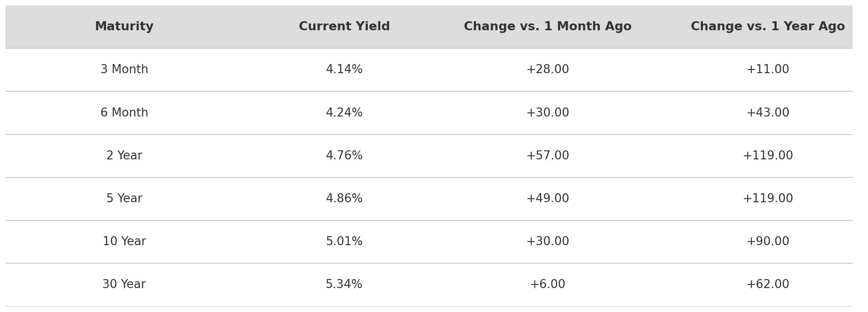868x312 pixels.
Task: Click the 5.34% yield value
Action: point(344,284)
